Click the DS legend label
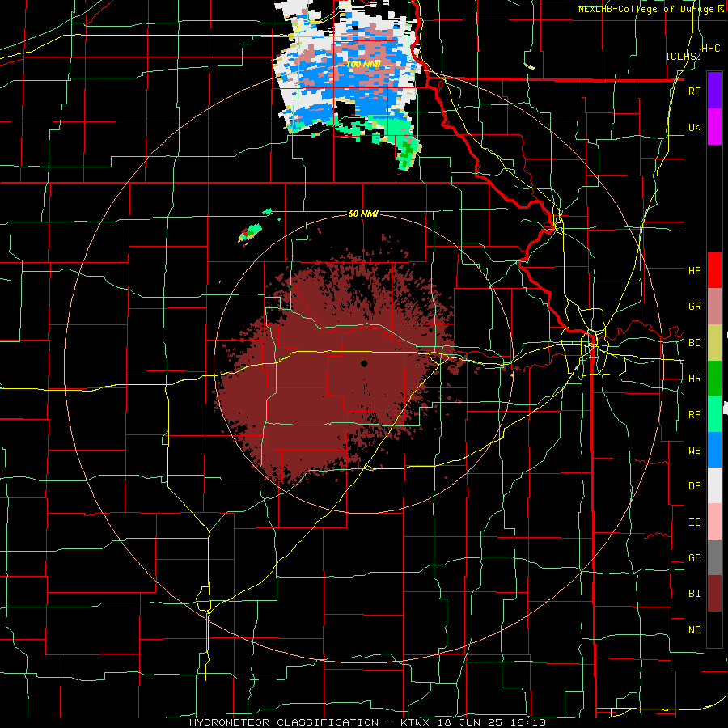728x728 pixels. [694, 486]
